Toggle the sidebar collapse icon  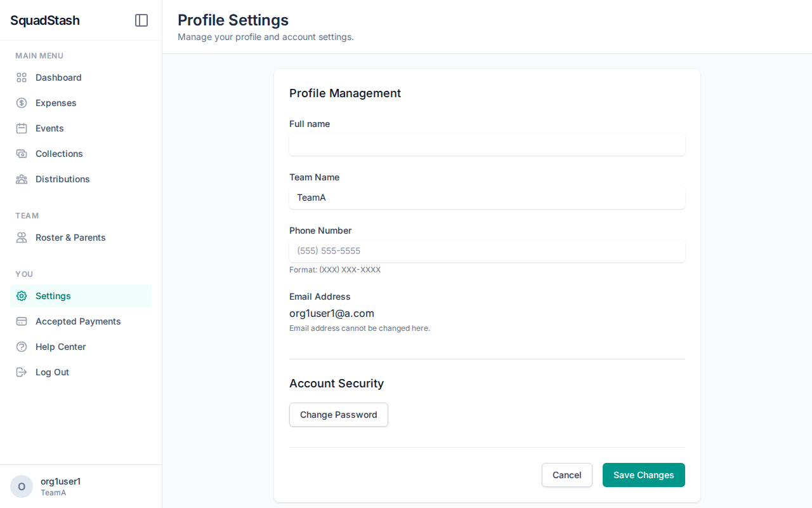click(141, 20)
